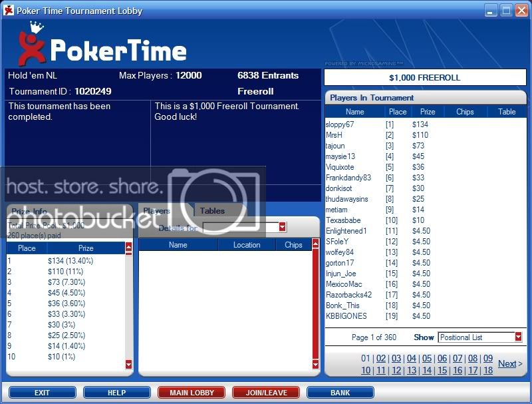This screenshot has width=532, height=404.
Task: Open player list page 02
Action: pos(381,358)
